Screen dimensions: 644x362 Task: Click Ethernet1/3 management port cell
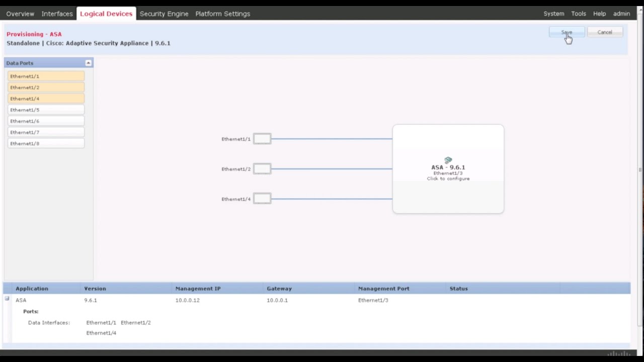(373, 300)
